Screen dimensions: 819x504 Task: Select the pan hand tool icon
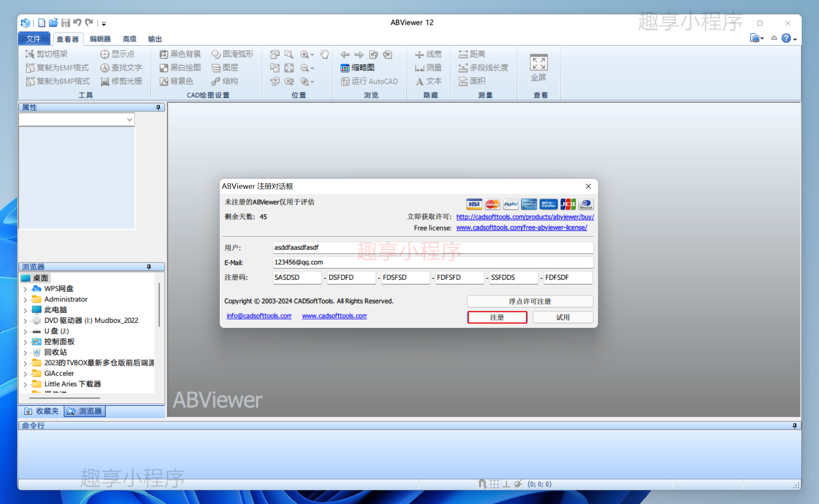click(324, 54)
